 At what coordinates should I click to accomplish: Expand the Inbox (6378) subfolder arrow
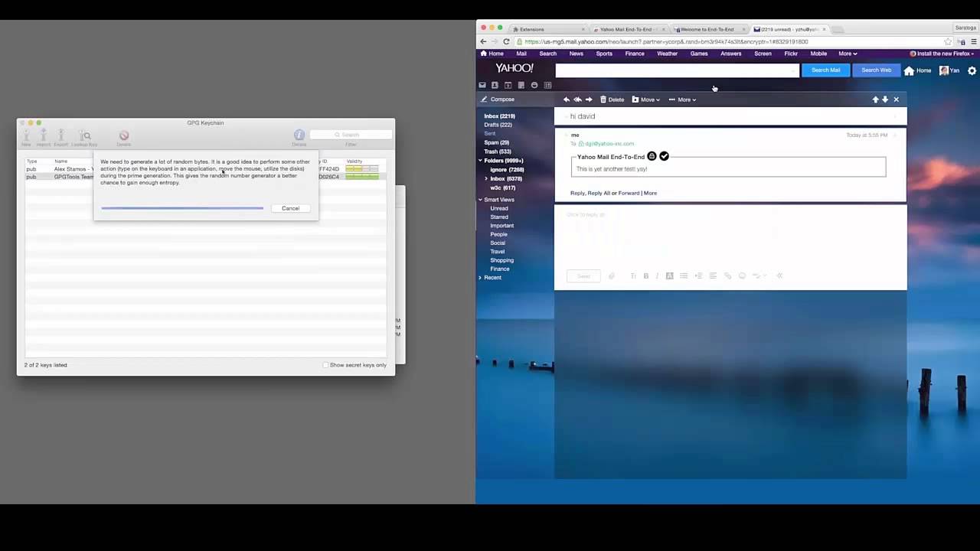[x=486, y=178]
